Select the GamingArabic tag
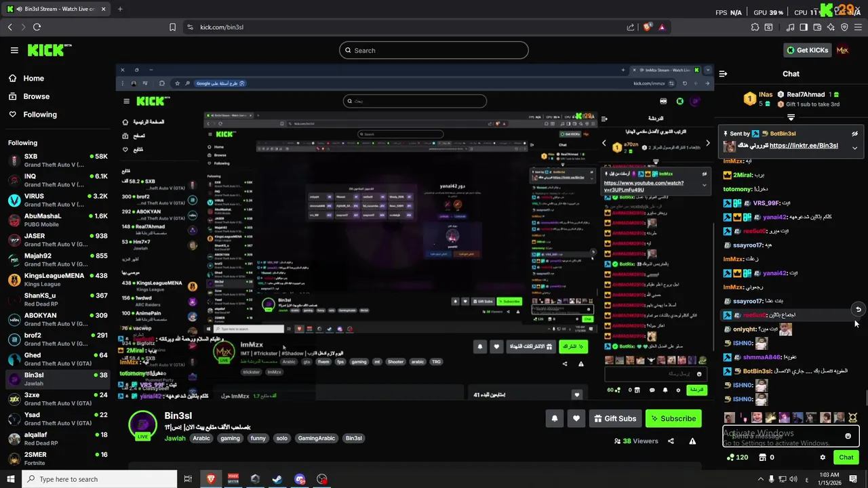 click(316, 439)
